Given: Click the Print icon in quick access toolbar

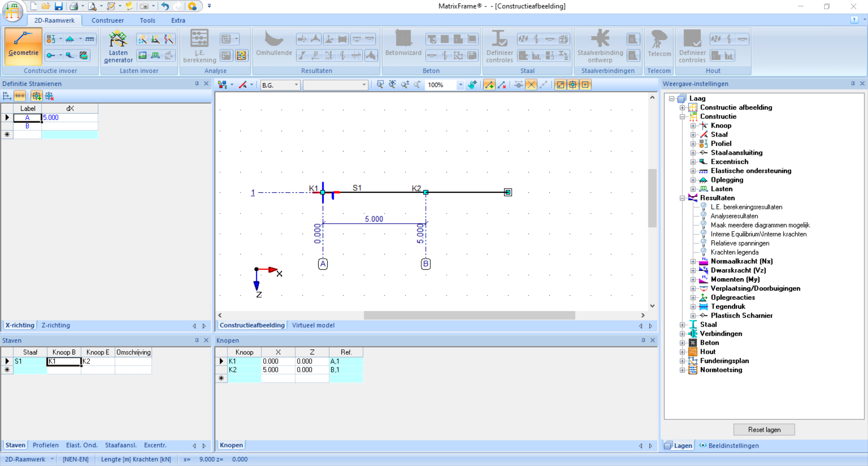Looking at the screenshot, I should tap(74, 6).
